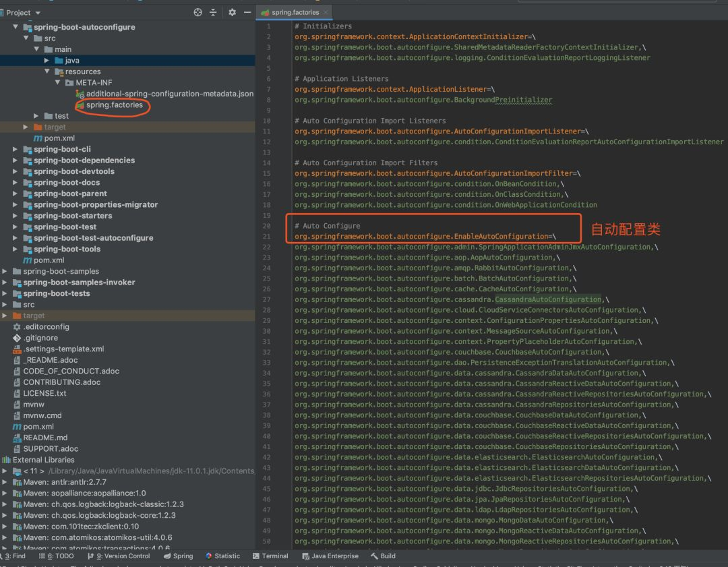Open the Spring tool window
This screenshot has height=567, width=728.
point(178,556)
